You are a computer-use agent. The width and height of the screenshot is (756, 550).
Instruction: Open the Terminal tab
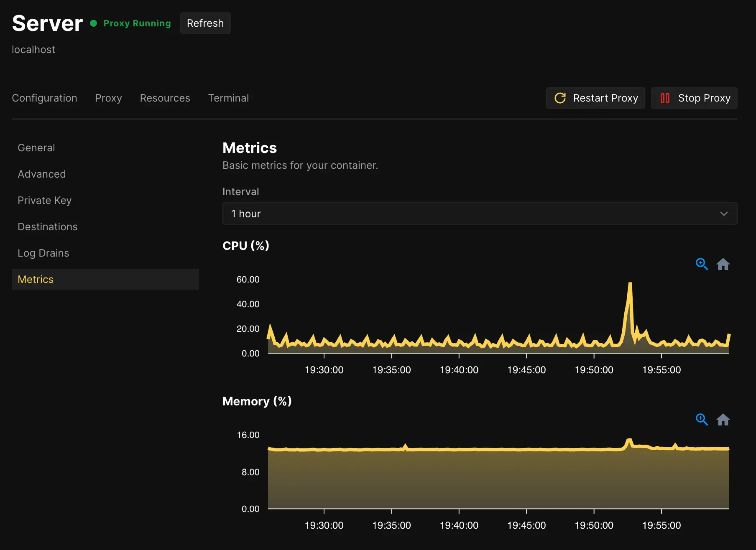[x=228, y=98]
